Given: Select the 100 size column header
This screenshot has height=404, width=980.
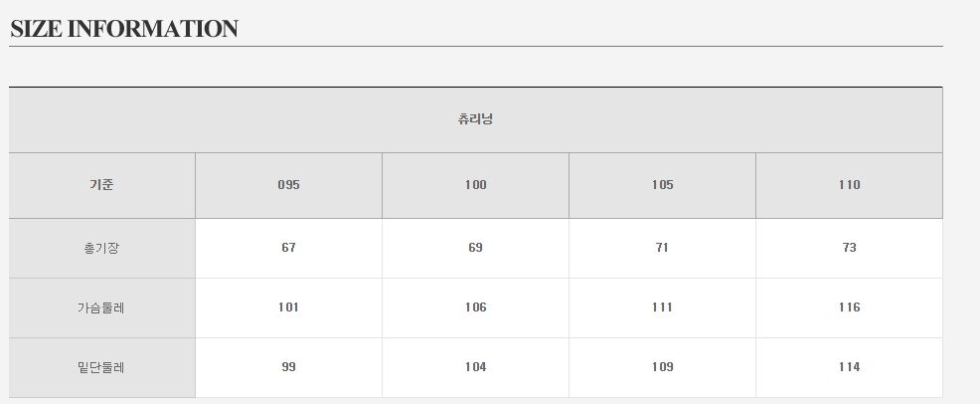Looking at the screenshot, I should 475,185.
